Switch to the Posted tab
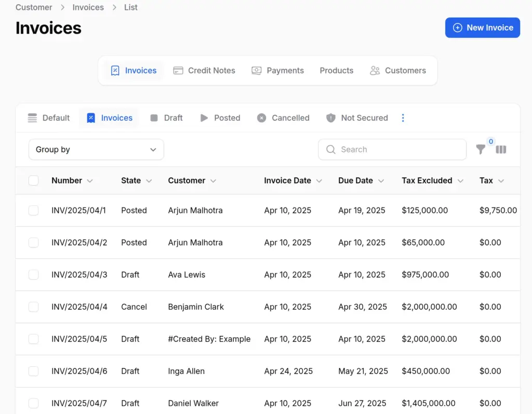Image resolution: width=532 pixels, height=414 pixels. pos(220,118)
